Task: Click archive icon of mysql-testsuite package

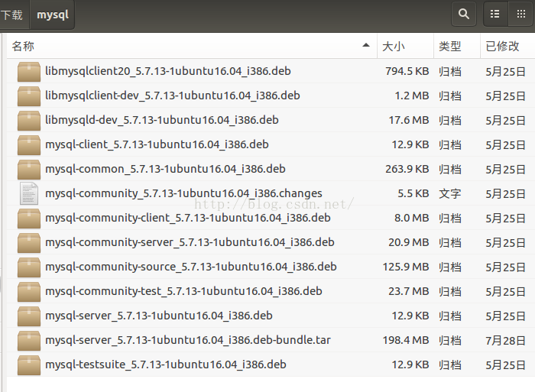Action: pyautogui.click(x=29, y=365)
